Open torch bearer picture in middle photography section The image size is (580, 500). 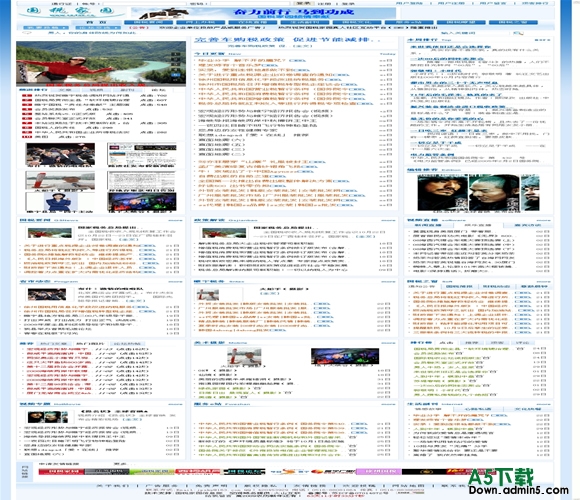pyautogui.click(x=244, y=357)
